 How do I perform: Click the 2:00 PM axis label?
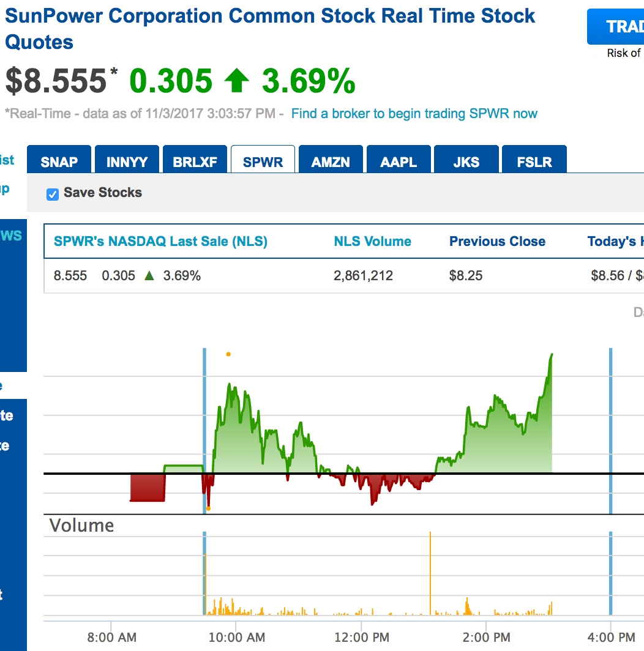click(486, 637)
